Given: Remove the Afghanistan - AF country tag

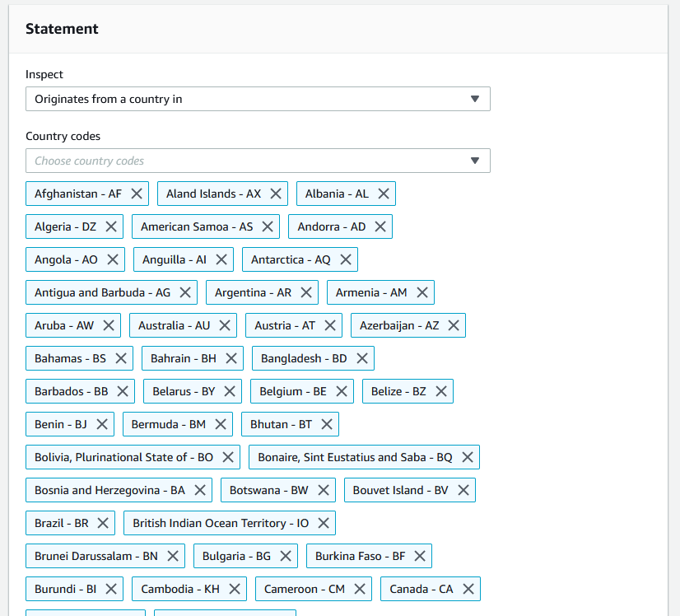Looking at the screenshot, I should point(137,194).
